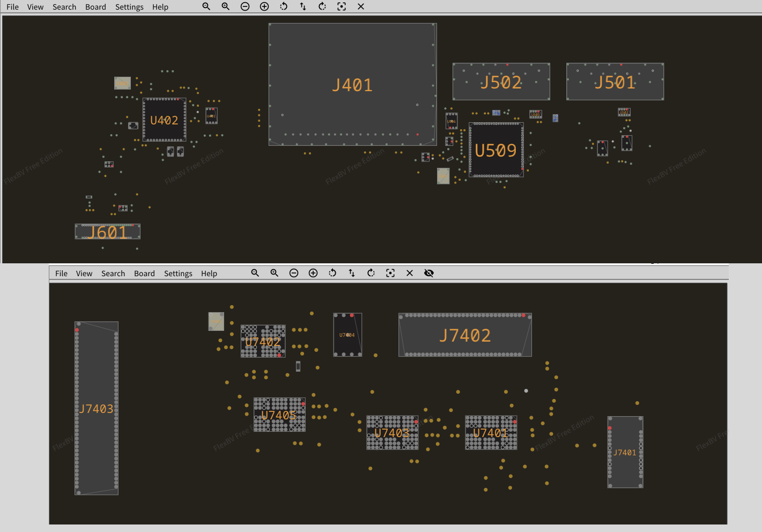Screen dimensions: 762x532
Task: Flip the board using arrows icon in lower window
Action: pyautogui.click(x=352, y=273)
